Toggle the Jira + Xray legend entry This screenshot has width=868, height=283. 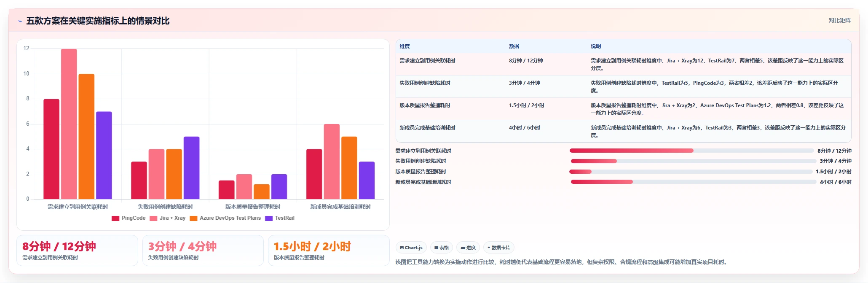coord(167,218)
